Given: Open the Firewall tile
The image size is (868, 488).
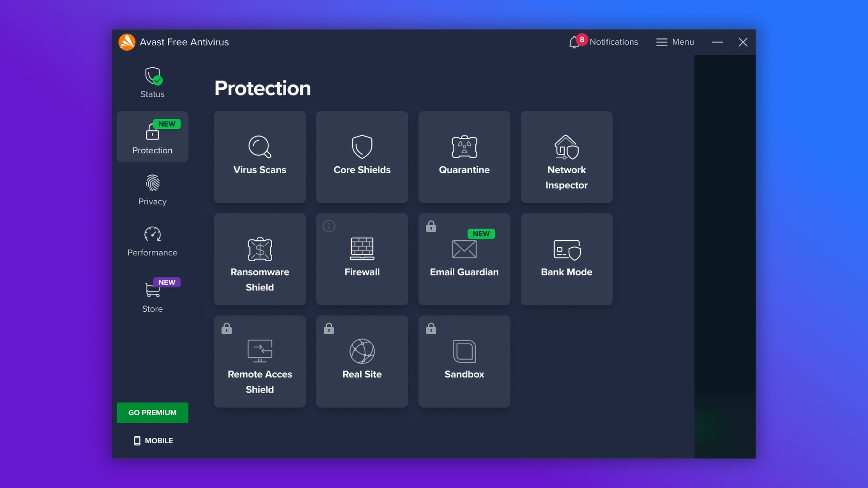Looking at the screenshot, I should click(362, 259).
